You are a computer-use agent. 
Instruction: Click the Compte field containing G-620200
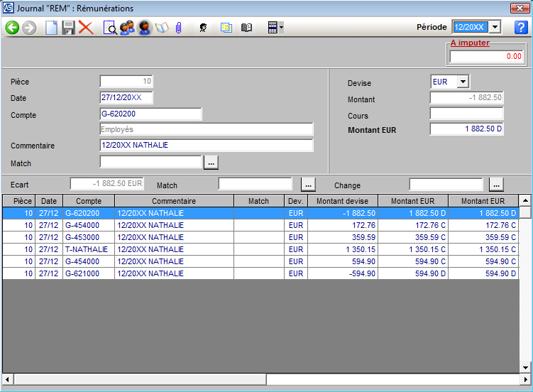[x=151, y=114]
